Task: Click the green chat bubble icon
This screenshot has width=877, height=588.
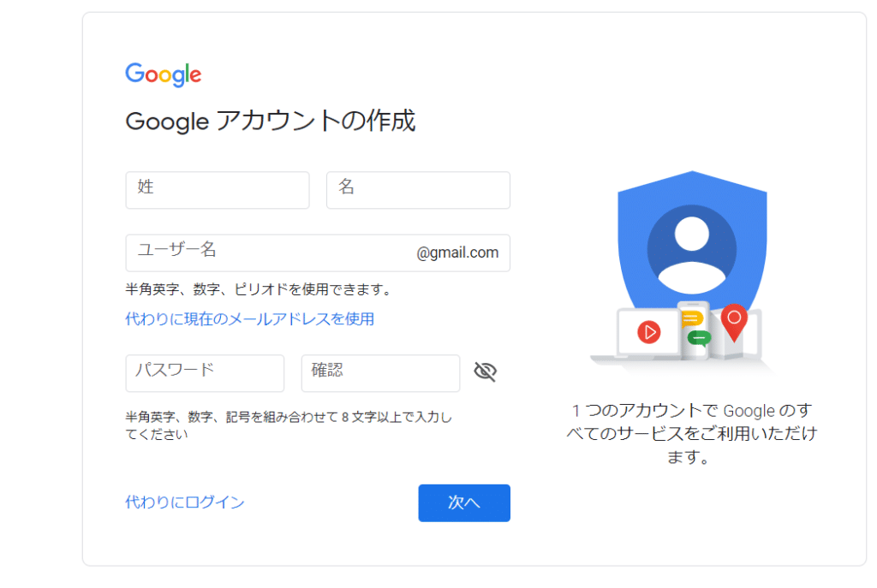Action: (x=699, y=338)
